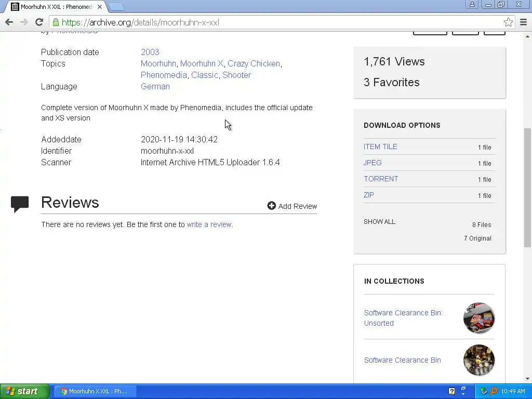Open the Phenomedia topic link

coord(164,75)
